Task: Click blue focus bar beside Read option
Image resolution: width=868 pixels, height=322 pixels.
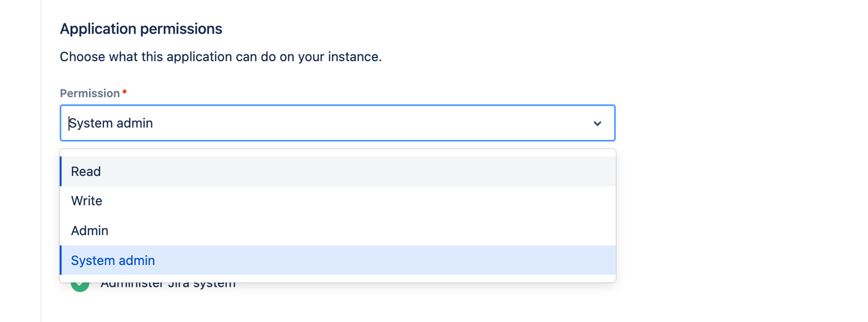Action: (61, 171)
